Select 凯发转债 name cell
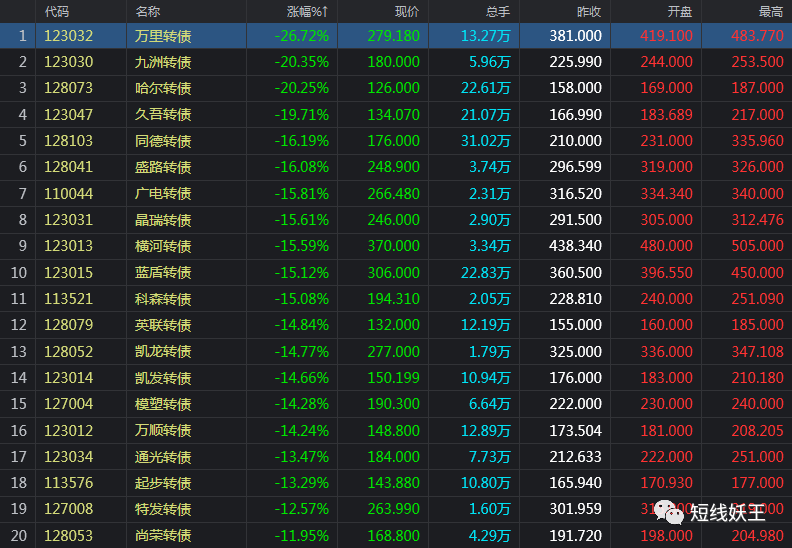The width and height of the screenshot is (792, 548). pyautogui.click(x=163, y=378)
